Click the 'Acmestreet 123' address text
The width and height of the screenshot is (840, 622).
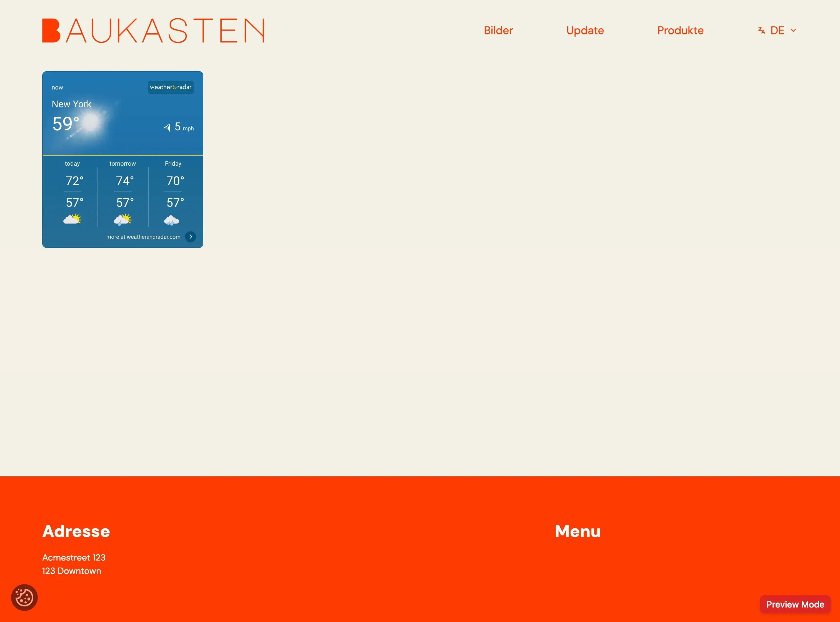pyautogui.click(x=74, y=558)
